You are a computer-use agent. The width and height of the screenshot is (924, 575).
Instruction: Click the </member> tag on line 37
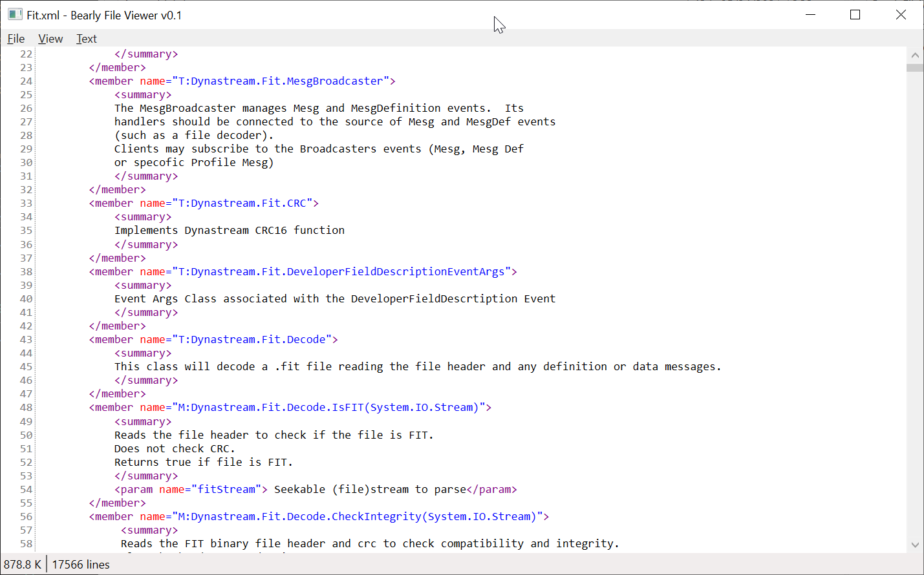tap(118, 258)
